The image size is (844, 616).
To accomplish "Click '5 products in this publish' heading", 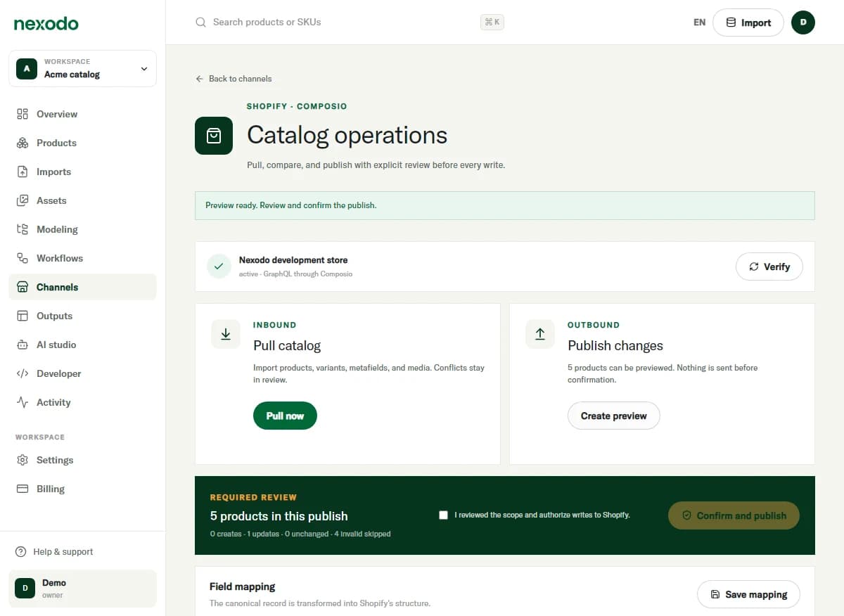I will [x=279, y=516].
